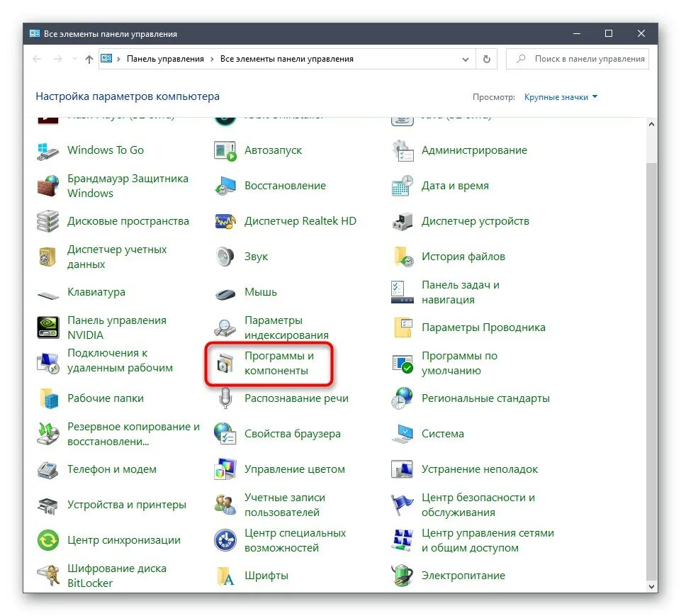Open the Диспетчер устройств icon
681x616 pixels.
tap(403, 222)
